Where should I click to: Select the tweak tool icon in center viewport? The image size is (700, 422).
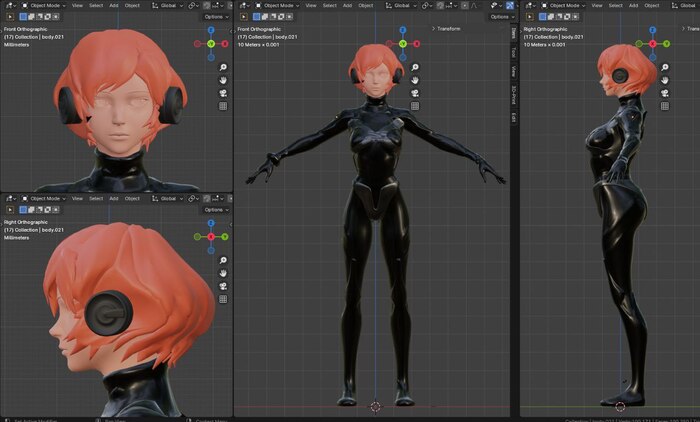pos(244,17)
